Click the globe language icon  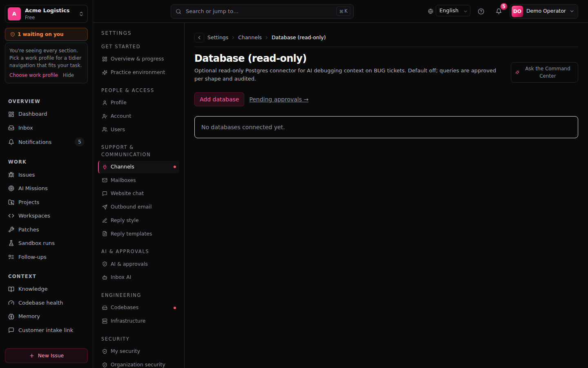click(430, 11)
